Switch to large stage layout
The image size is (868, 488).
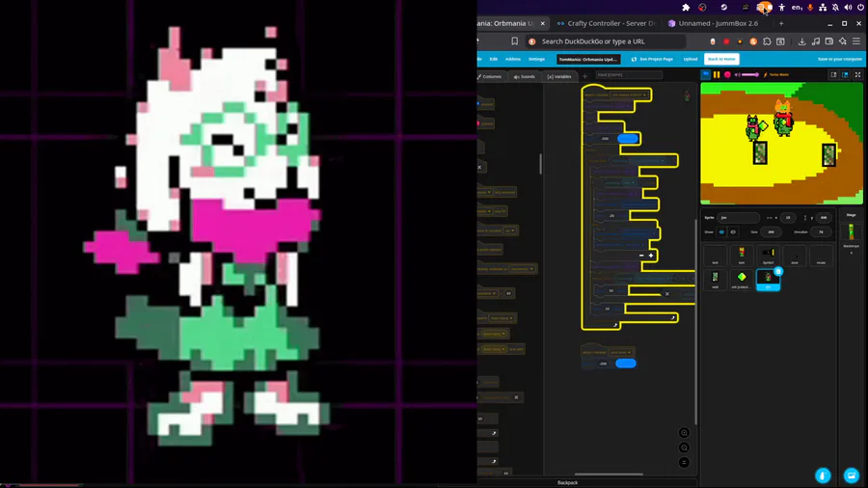tap(845, 74)
